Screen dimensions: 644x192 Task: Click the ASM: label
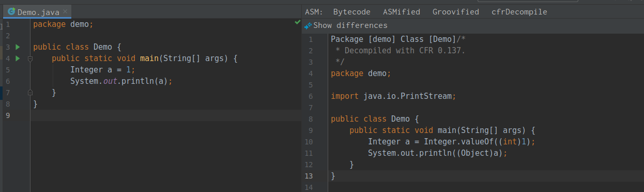313,11
